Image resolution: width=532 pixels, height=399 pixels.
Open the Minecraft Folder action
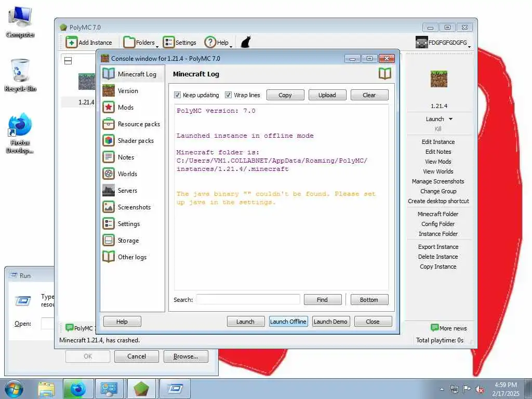coord(438,214)
